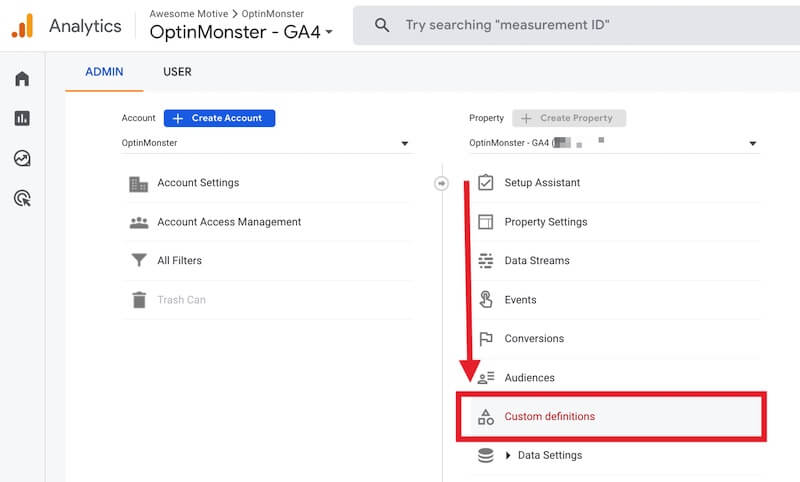The image size is (800, 482).
Task: Click the Data Streams icon
Action: coord(486,261)
